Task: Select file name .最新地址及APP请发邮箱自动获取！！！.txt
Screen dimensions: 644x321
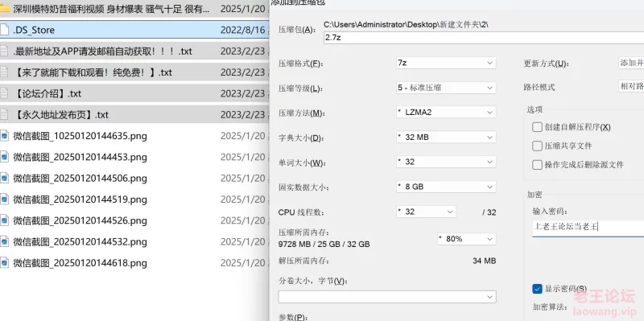Action: (x=103, y=51)
